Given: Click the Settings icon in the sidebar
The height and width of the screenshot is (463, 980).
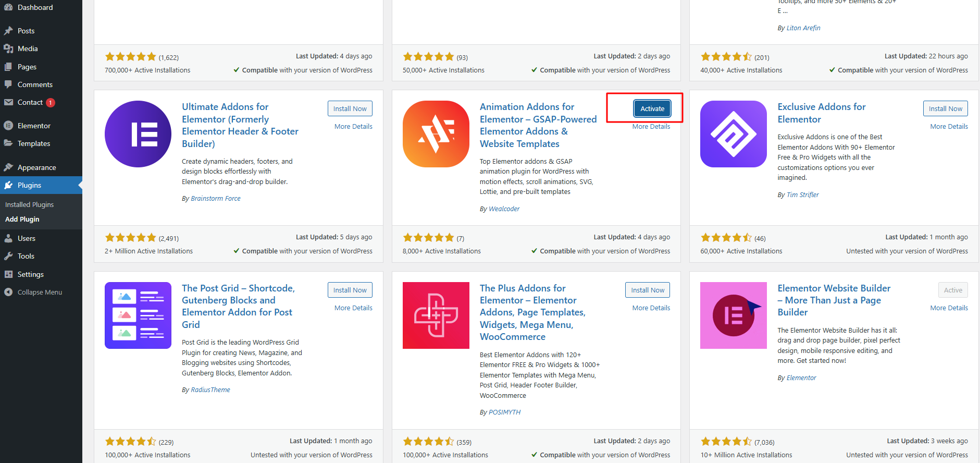Looking at the screenshot, I should (x=8, y=274).
